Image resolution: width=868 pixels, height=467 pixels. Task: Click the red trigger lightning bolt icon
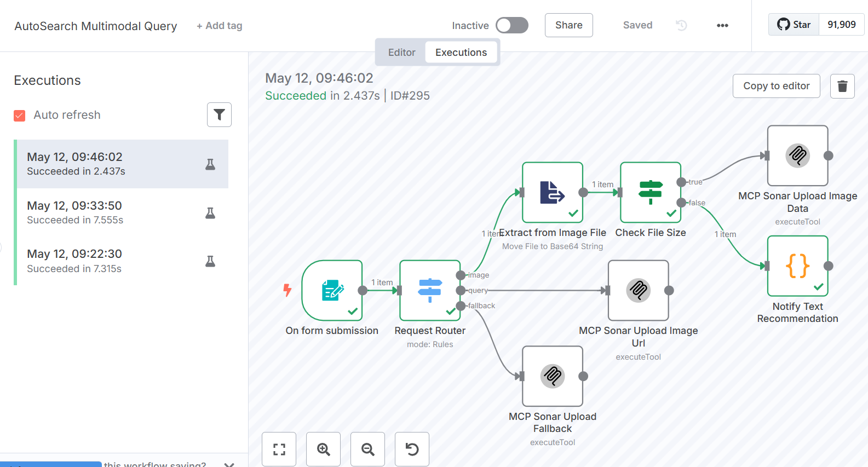(x=287, y=290)
